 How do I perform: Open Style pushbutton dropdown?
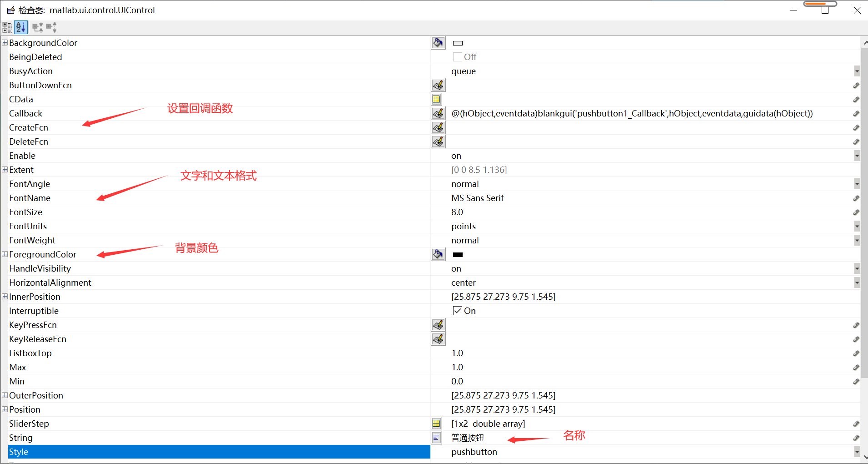[x=857, y=452]
